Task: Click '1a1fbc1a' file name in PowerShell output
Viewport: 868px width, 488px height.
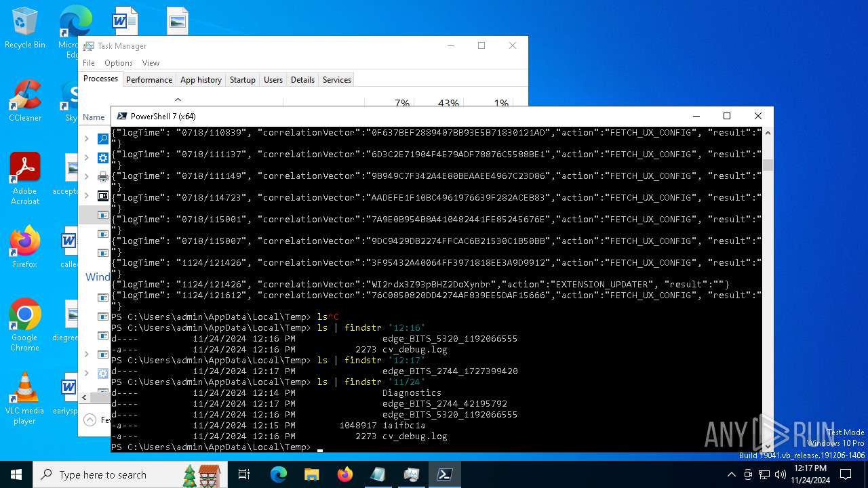Action: (403, 426)
